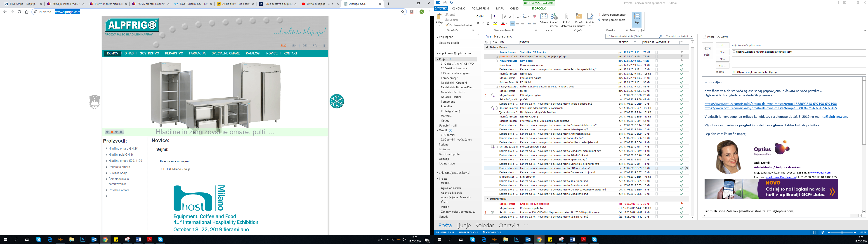Image resolution: width=868 pixels, height=244 pixels.
Task: Toggle Underline (P) formatting
Action: point(488,23)
